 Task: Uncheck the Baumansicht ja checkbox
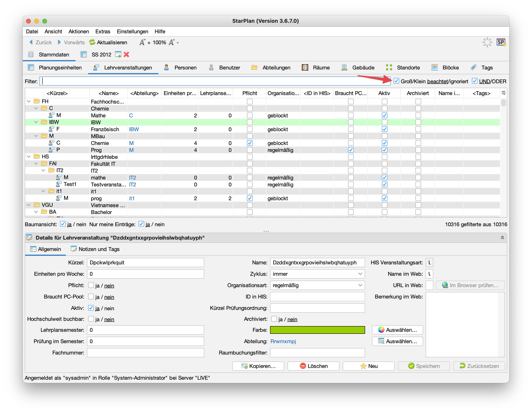point(63,224)
